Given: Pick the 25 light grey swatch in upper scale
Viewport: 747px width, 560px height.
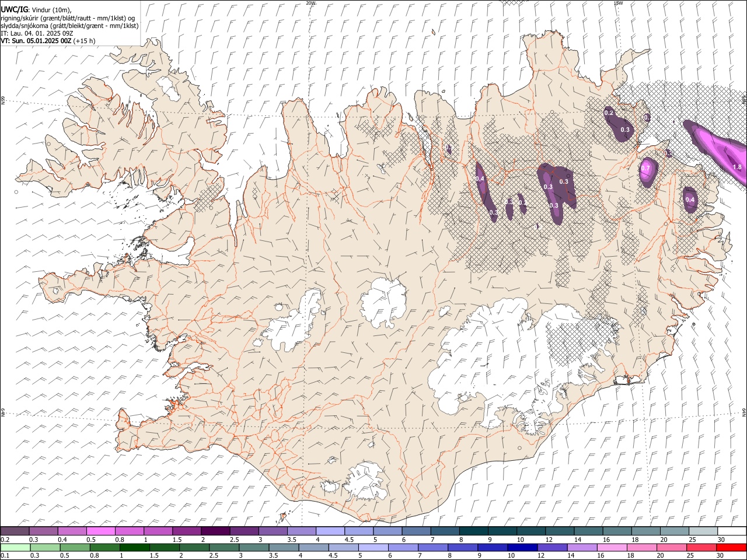Looking at the screenshot, I should (x=703, y=531).
